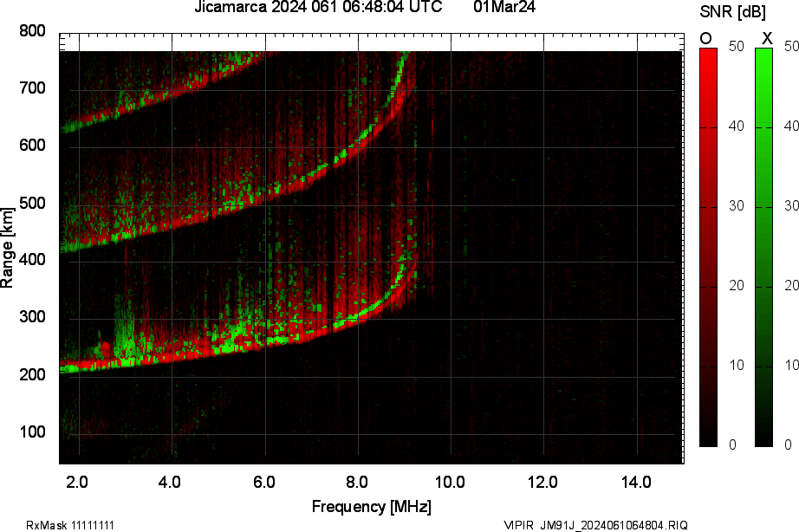
Task: Click the 2.0 MHz frequency tick label
Action: tap(77, 482)
